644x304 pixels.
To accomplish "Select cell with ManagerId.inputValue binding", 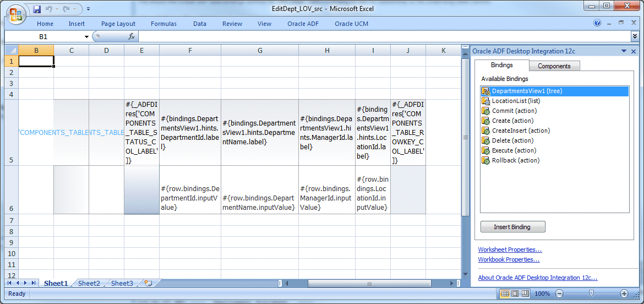I will (327, 190).
